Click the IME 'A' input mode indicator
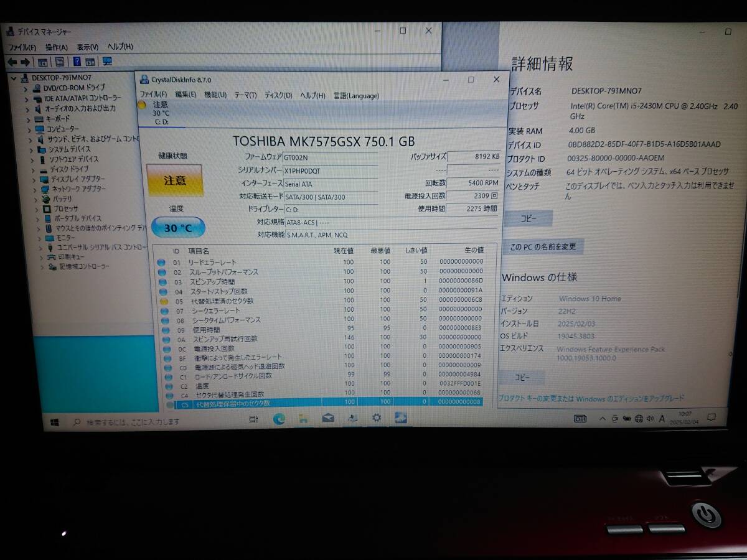 pos(661,419)
